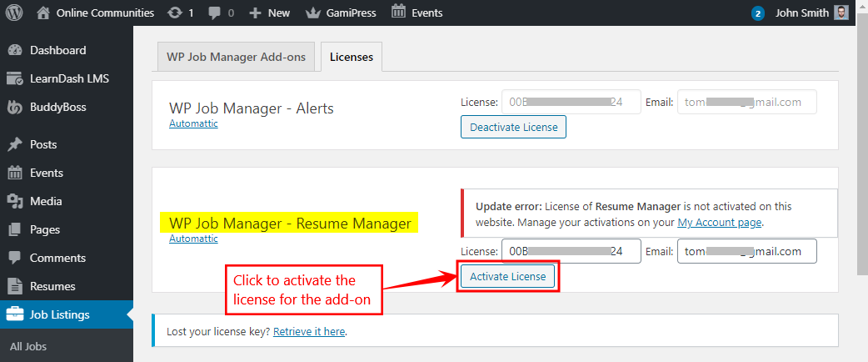Click the LearnDash LMS sidebar icon
The height and width of the screenshot is (362, 868).
pyautogui.click(x=14, y=78)
